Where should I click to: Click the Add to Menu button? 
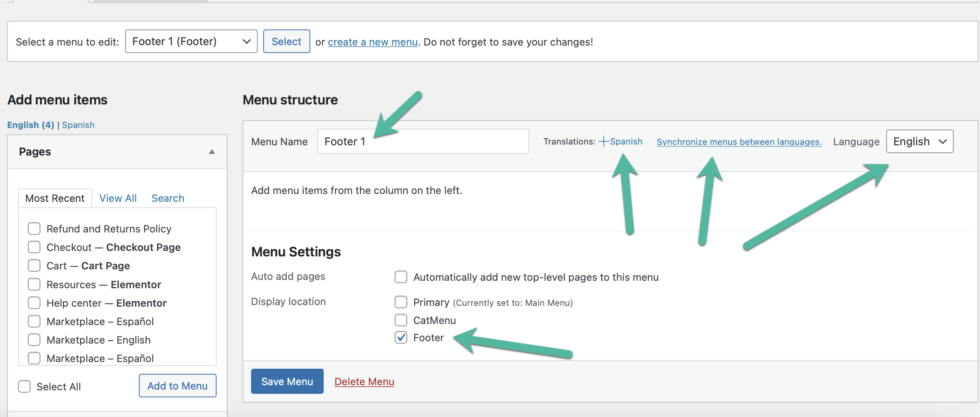pos(177,386)
